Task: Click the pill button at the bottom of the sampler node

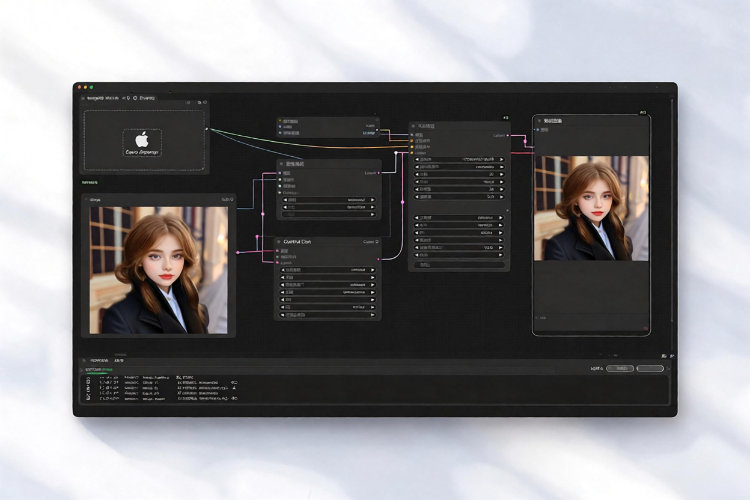Action: [459, 264]
